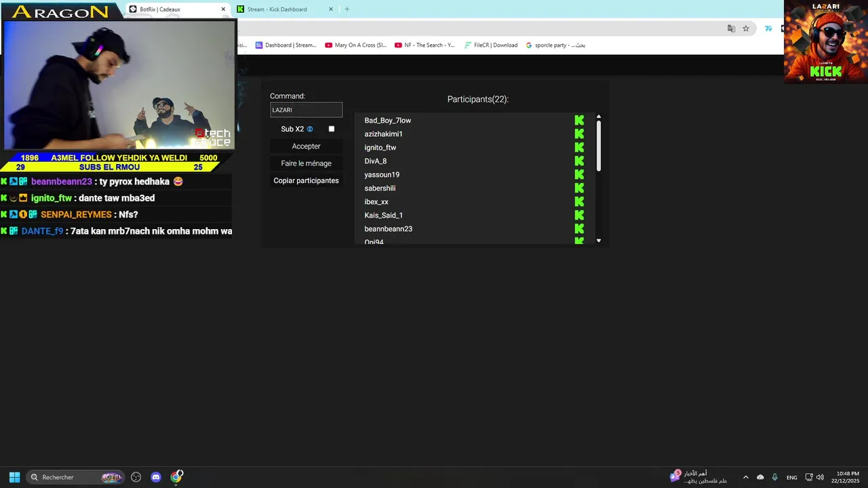
Task: Open the Windows Start menu
Action: point(14,477)
